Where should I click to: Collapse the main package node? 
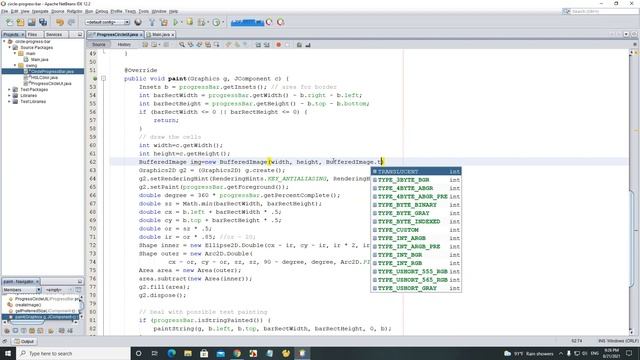tap(15, 53)
